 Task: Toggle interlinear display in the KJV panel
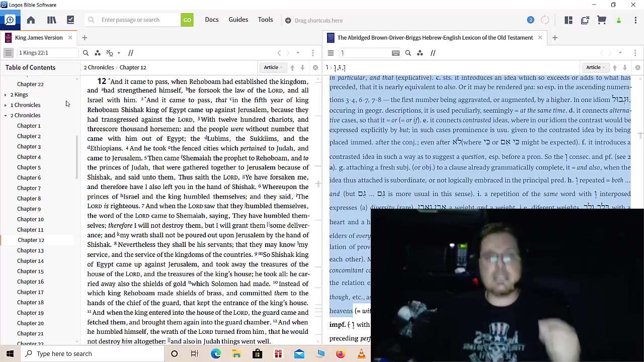(110, 53)
